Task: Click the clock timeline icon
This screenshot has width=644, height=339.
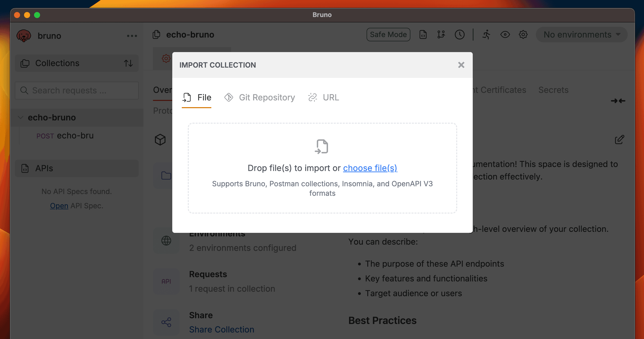Action: click(x=459, y=35)
